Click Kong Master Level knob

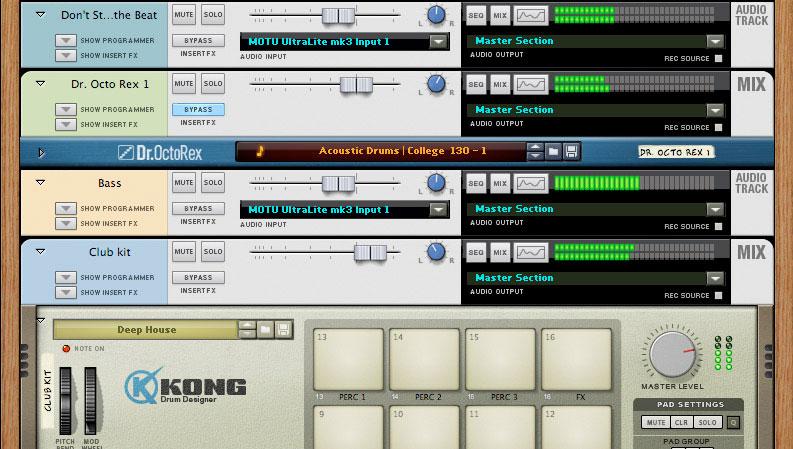[673, 353]
